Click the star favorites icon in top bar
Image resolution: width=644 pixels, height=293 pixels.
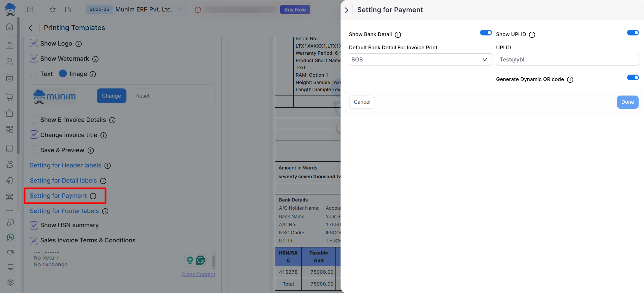pyautogui.click(x=53, y=9)
